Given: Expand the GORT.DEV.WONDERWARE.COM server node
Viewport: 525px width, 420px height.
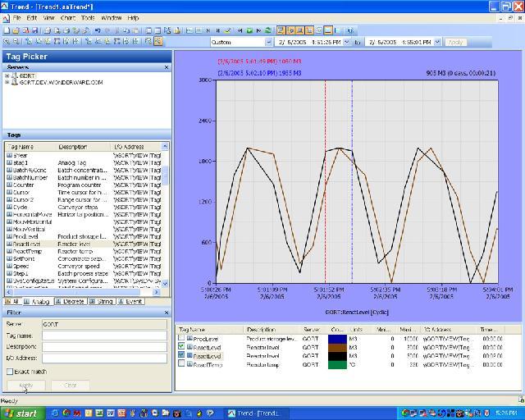Looking at the screenshot, I should 7,82.
